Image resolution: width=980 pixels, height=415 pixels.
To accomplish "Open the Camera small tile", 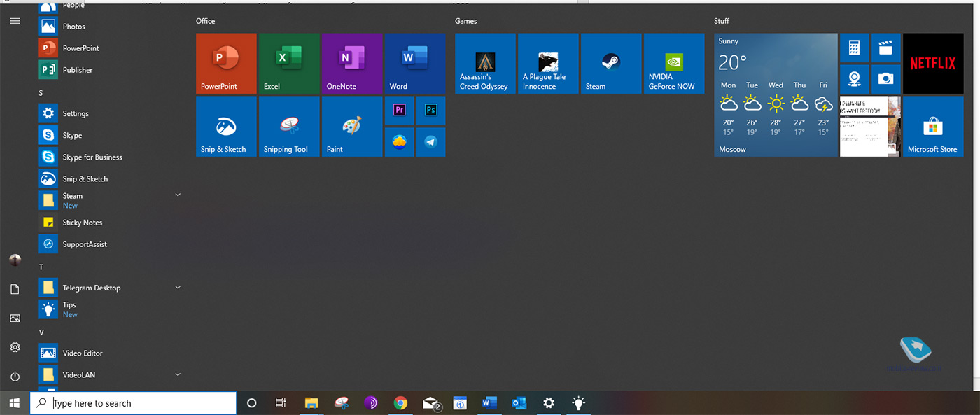I will 886,79.
